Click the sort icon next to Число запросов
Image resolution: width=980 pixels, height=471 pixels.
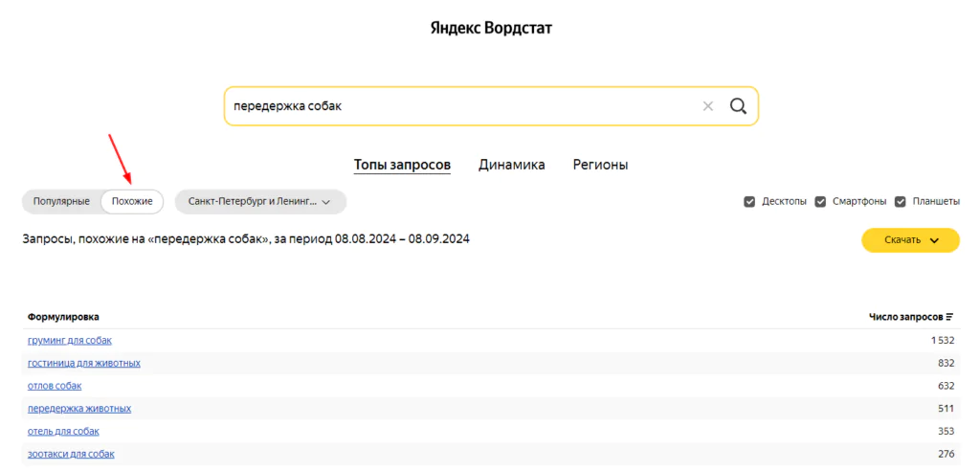[949, 317]
